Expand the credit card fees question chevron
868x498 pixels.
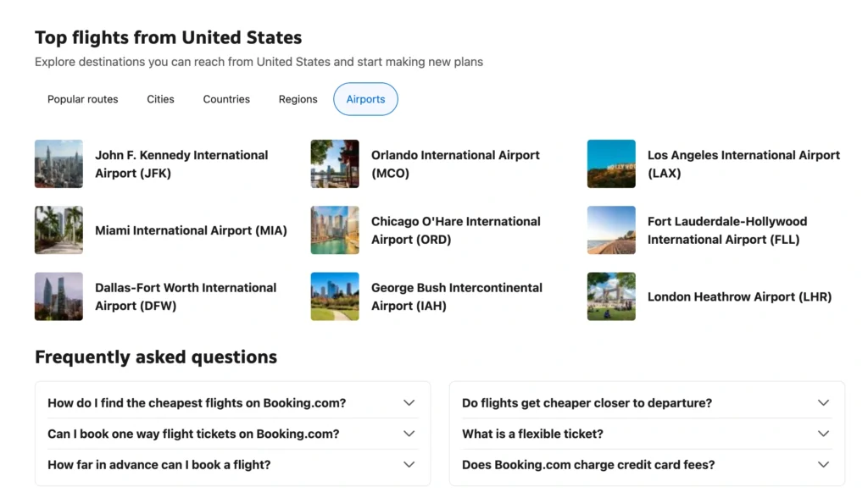824,465
